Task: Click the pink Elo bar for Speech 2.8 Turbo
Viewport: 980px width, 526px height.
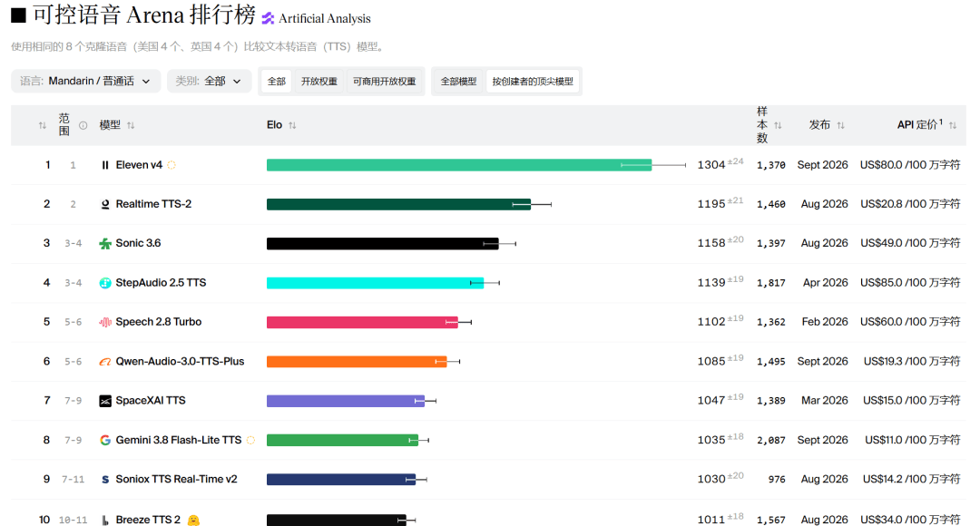Action: [362, 322]
